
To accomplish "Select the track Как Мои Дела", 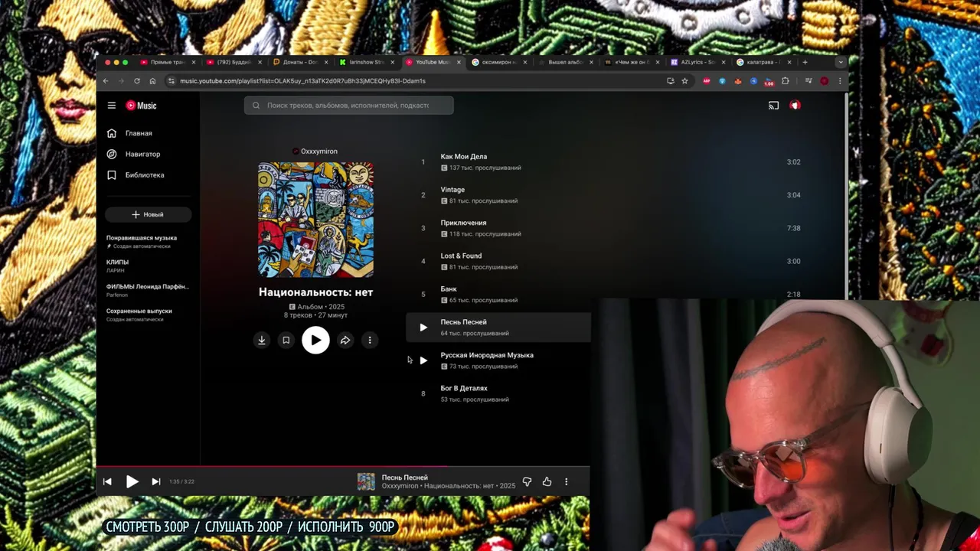I will (x=464, y=157).
